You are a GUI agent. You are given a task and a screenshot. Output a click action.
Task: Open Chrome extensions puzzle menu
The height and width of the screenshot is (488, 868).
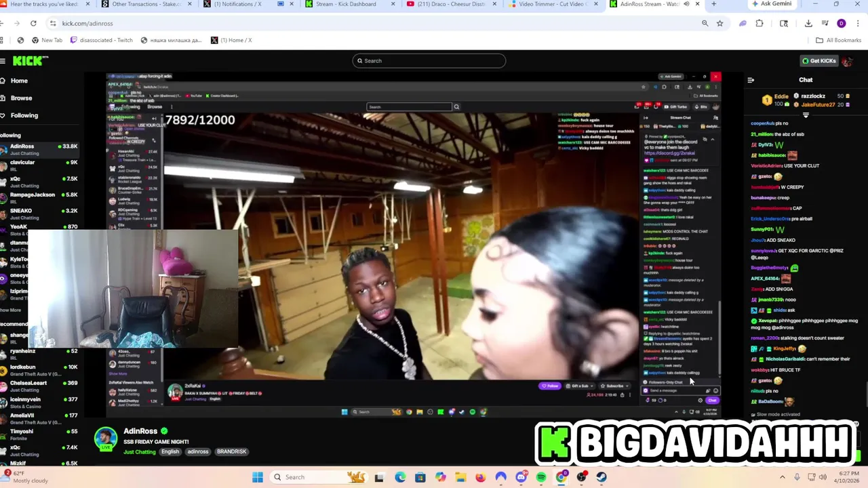coord(759,23)
